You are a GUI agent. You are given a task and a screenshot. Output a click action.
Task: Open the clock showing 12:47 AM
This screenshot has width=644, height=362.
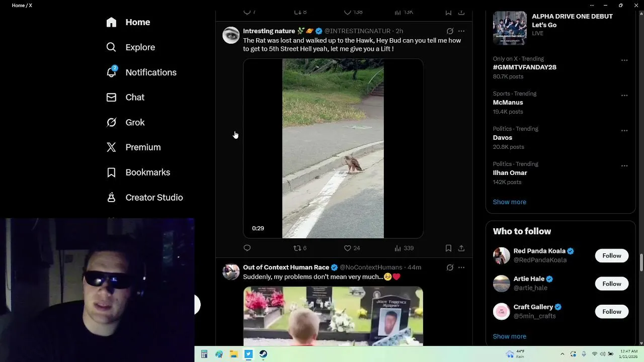point(628,354)
